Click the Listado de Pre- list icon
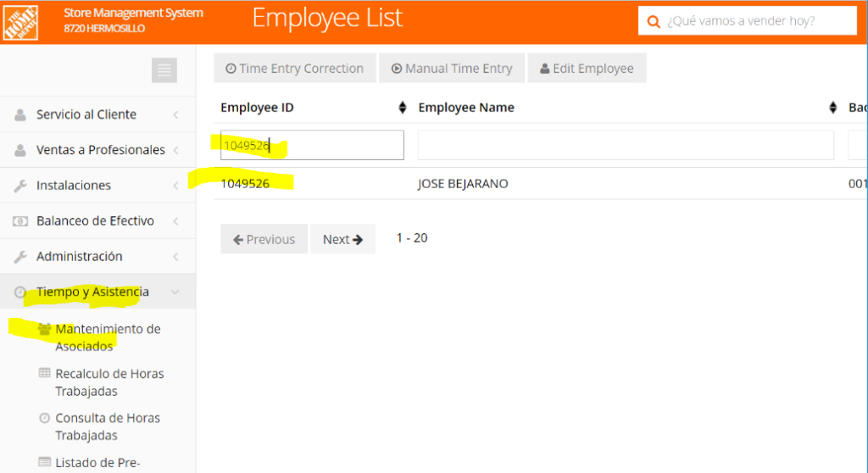The width and height of the screenshot is (868, 473). [x=44, y=461]
